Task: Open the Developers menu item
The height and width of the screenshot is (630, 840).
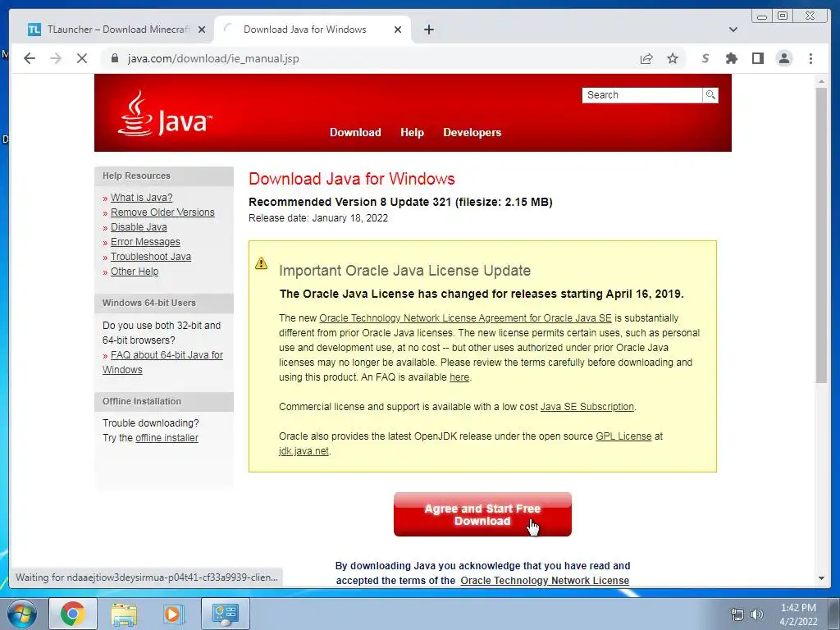Action: (x=472, y=132)
